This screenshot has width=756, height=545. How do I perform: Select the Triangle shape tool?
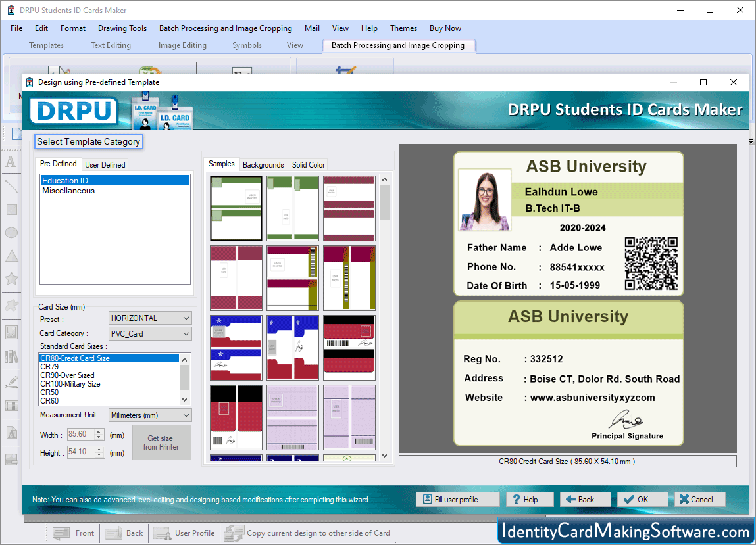tap(12, 256)
